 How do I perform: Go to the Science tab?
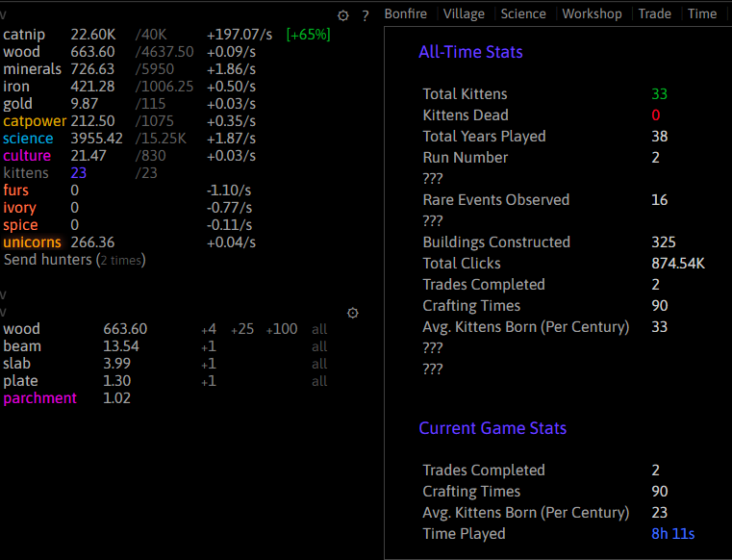point(523,14)
